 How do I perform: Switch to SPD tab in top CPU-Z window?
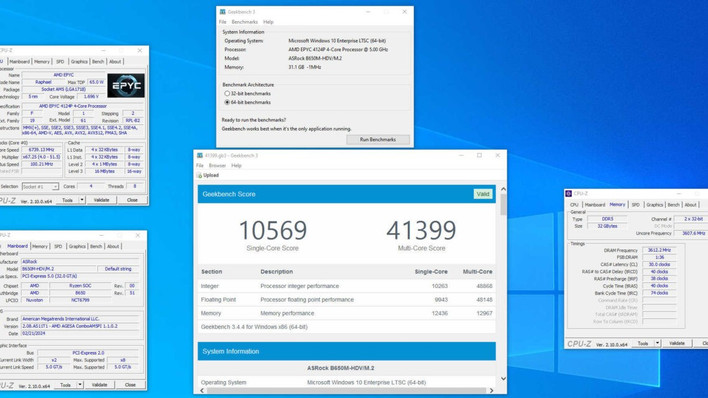point(60,61)
